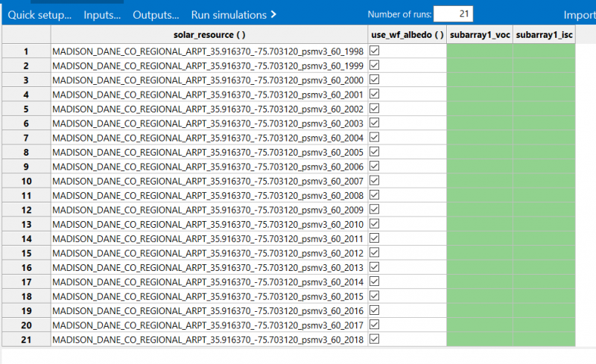Image resolution: width=596 pixels, height=364 pixels.
Task: Click row header number 5
Action: 26,109
